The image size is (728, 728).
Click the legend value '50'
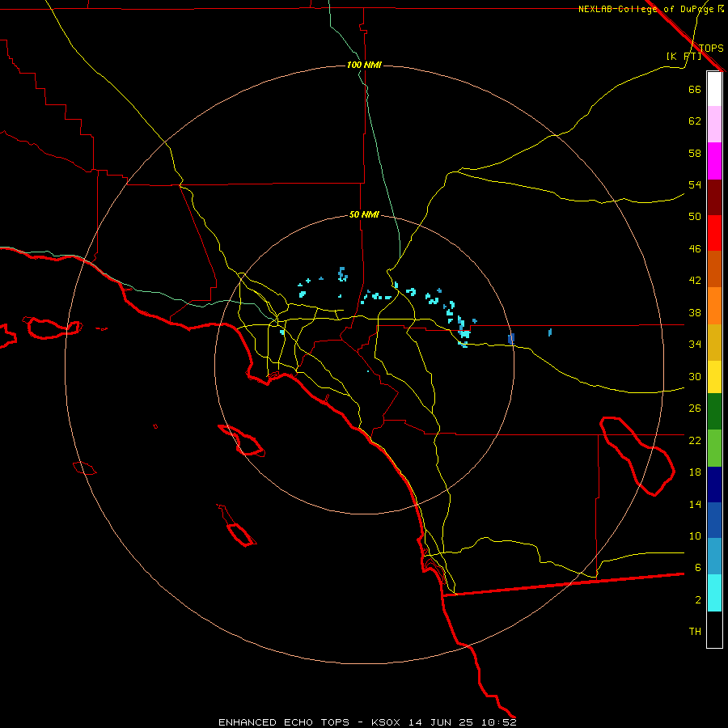tap(695, 216)
